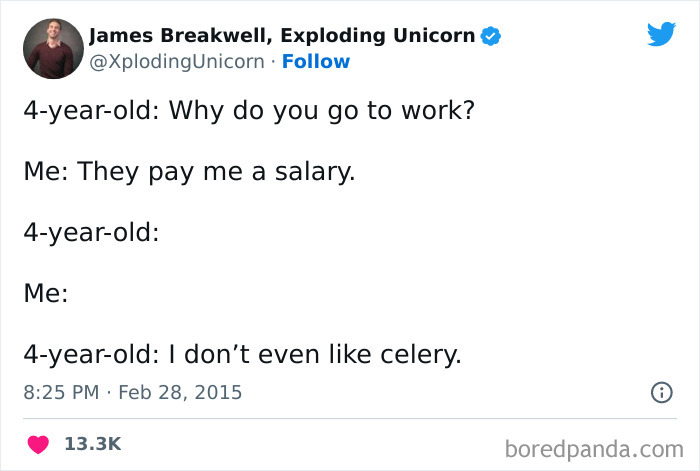This screenshot has width=700, height=471.
Task: Follow the XplodingUnicorn account
Action: (316, 62)
